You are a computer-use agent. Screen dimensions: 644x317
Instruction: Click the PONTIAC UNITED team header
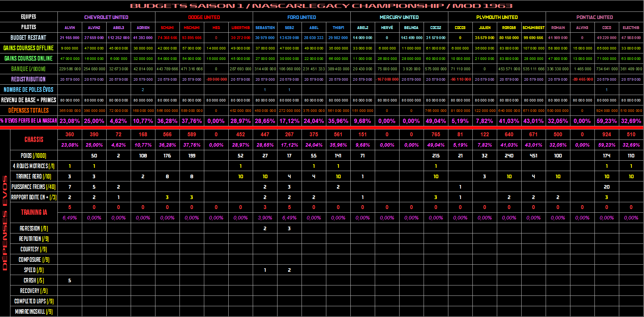click(x=594, y=17)
